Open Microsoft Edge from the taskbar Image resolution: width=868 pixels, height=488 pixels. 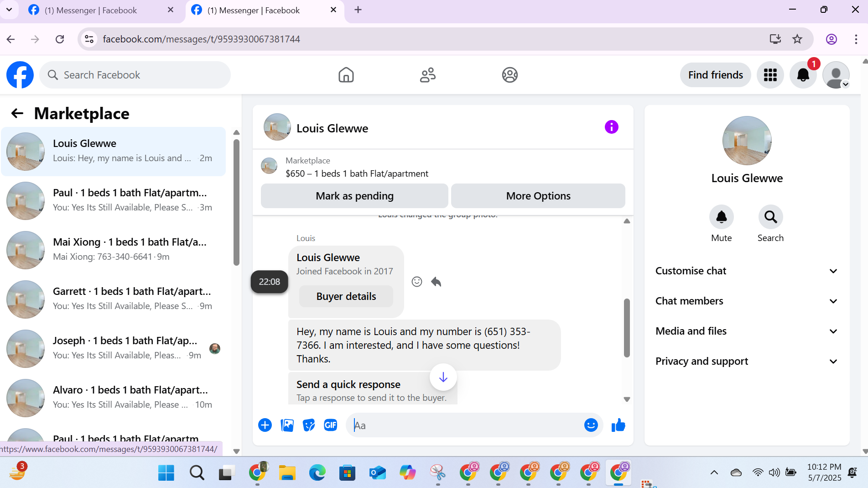tap(317, 473)
